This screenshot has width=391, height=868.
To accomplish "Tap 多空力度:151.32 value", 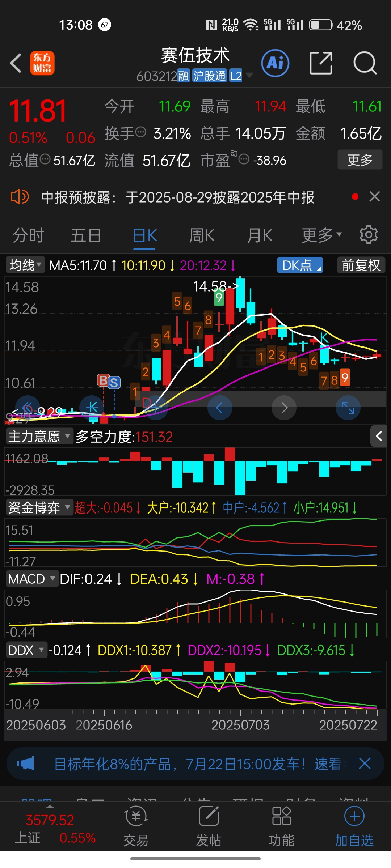I will (x=124, y=437).
